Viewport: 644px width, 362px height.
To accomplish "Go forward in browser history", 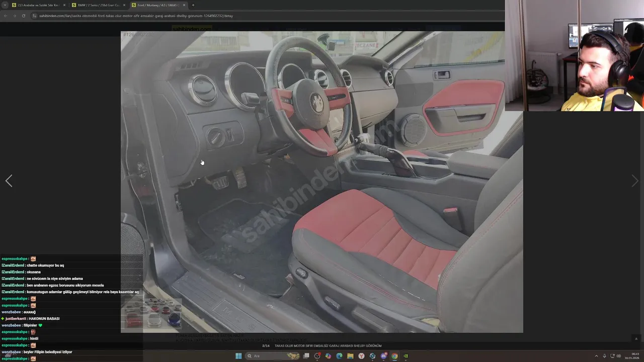I will click(x=14, y=16).
